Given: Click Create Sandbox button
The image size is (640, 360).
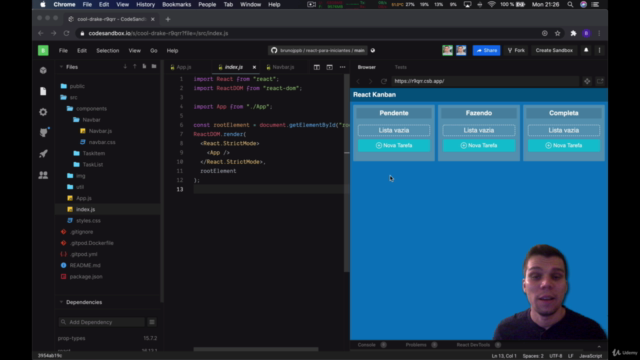Looking at the screenshot, I should pos(554,50).
